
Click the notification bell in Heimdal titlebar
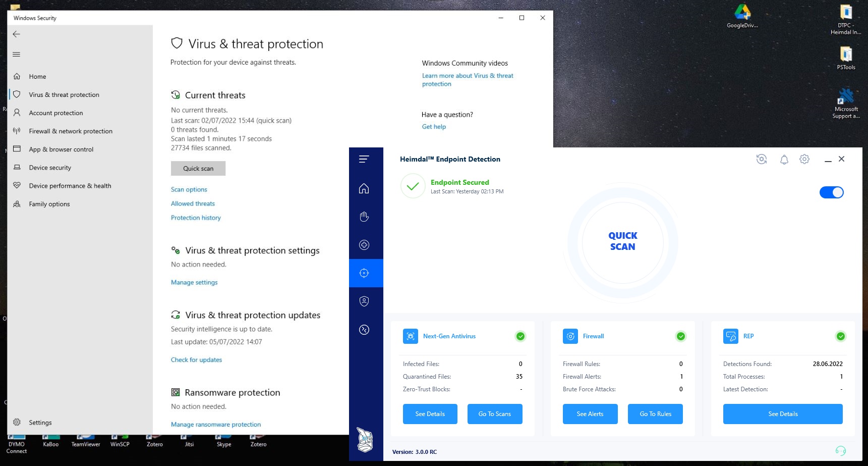click(x=784, y=159)
